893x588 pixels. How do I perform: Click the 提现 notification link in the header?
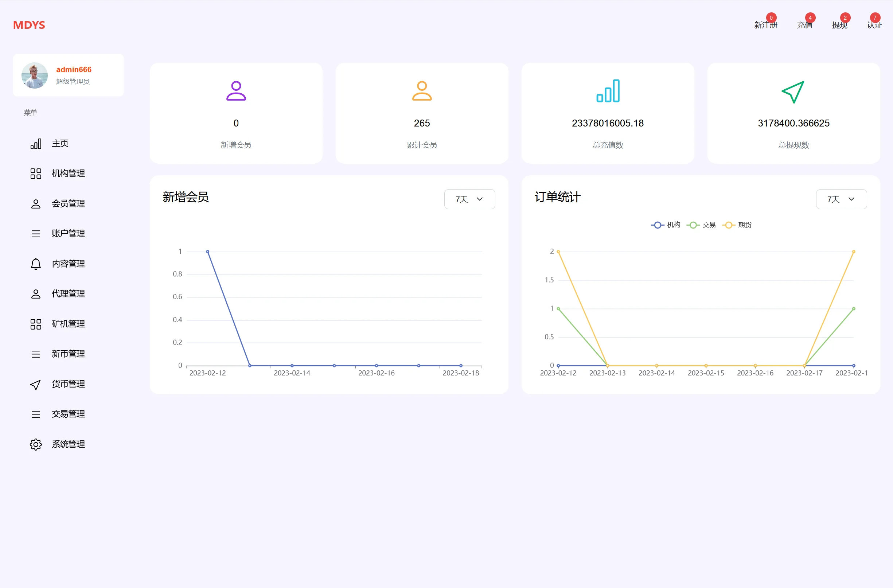point(839,25)
